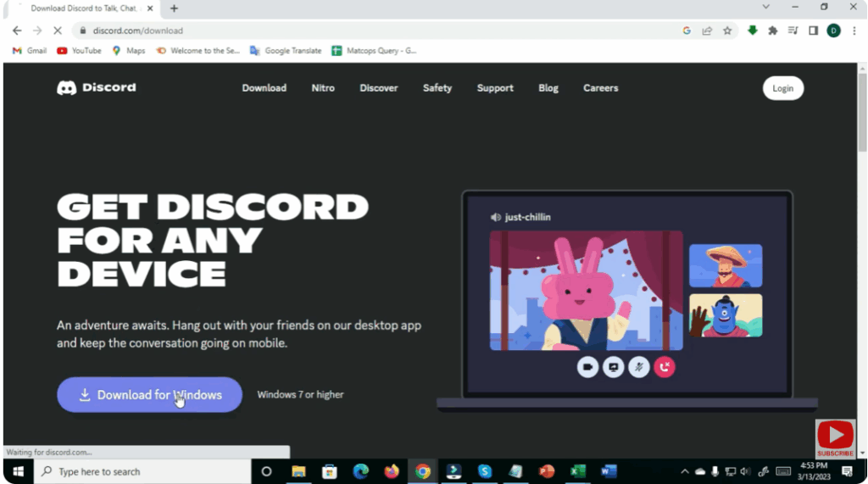Image resolution: width=868 pixels, height=484 pixels.
Task: Click the red hang-up call icon
Action: (665, 367)
